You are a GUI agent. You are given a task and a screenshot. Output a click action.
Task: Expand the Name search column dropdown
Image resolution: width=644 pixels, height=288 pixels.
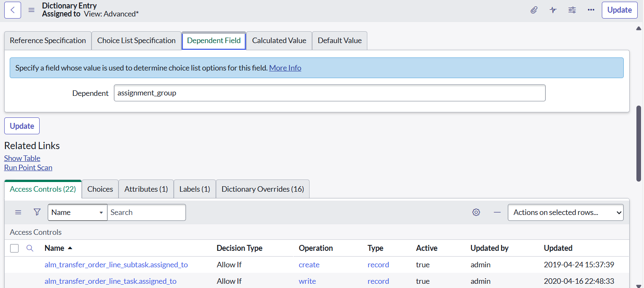pyautogui.click(x=101, y=212)
